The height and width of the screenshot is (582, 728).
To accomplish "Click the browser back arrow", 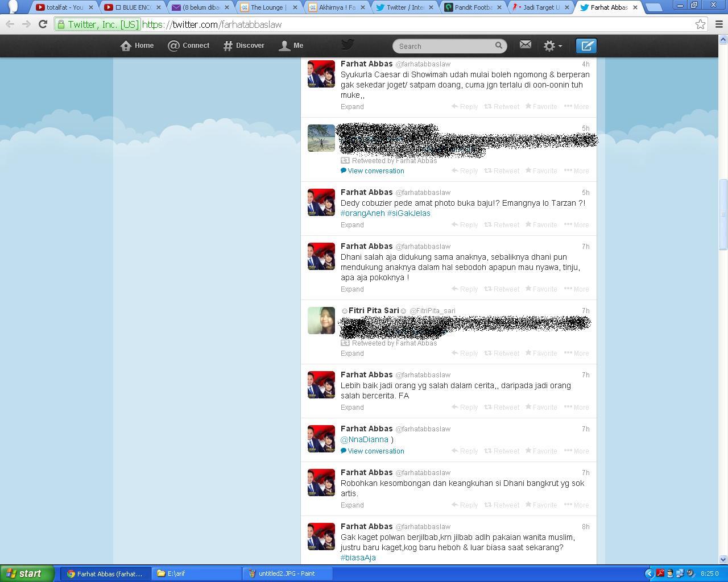I will coord(10,24).
